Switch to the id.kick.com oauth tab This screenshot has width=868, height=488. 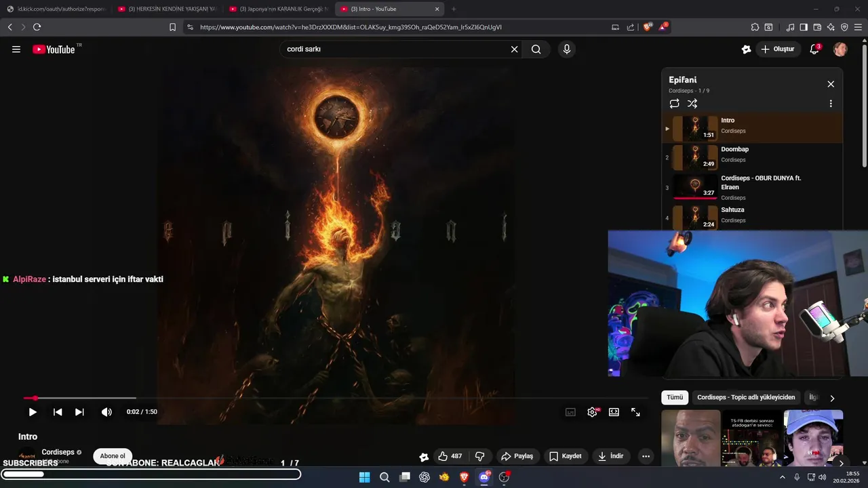[x=56, y=9]
